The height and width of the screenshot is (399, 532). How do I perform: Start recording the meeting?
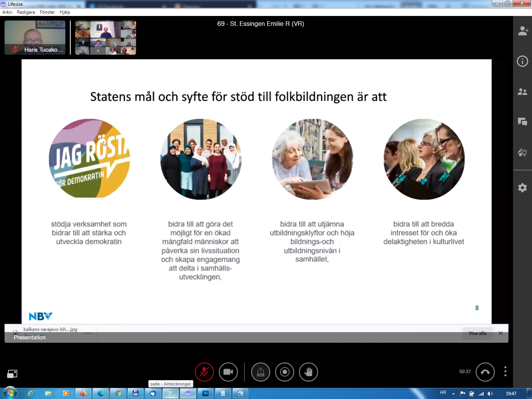[285, 372]
